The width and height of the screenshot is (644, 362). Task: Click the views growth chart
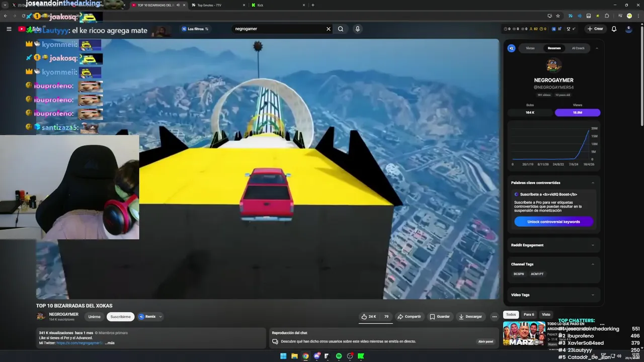(x=554, y=146)
